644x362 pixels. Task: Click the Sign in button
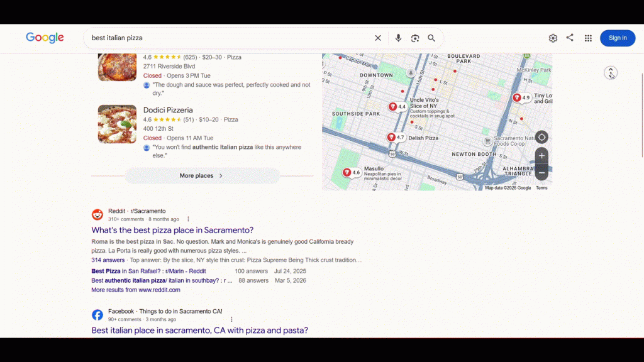pyautogui.click(x=618, y=38)
